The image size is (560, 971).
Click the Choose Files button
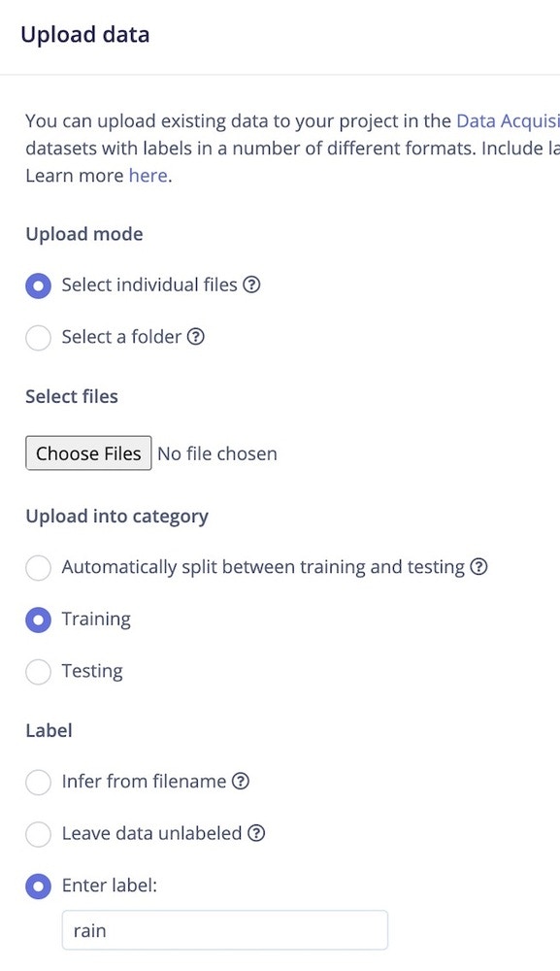pyautogui.click(x=88, y=453)
